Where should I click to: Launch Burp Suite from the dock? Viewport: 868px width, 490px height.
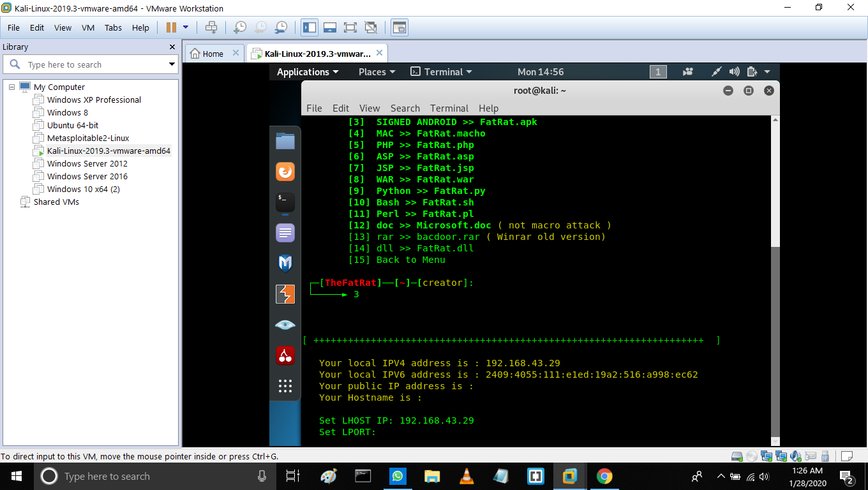tap(285, 293)
